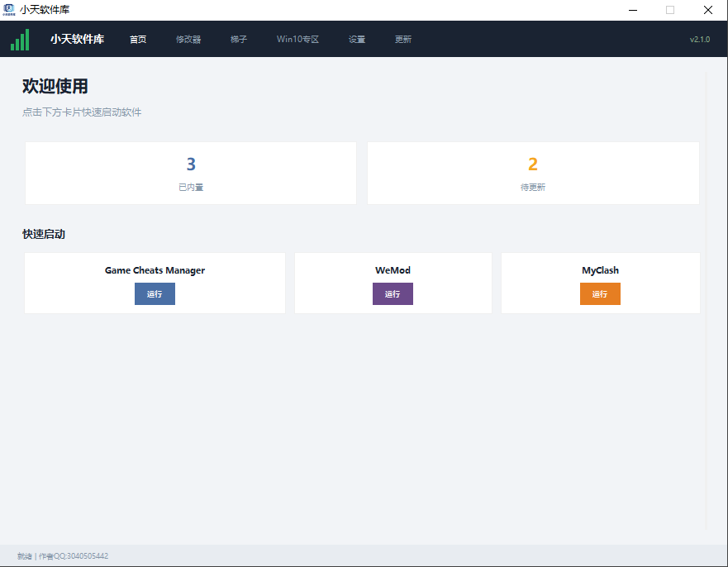This screenshot has width=728, height=567.
Task: Open the 梯子 tab
Action: [x=239, y=40]
